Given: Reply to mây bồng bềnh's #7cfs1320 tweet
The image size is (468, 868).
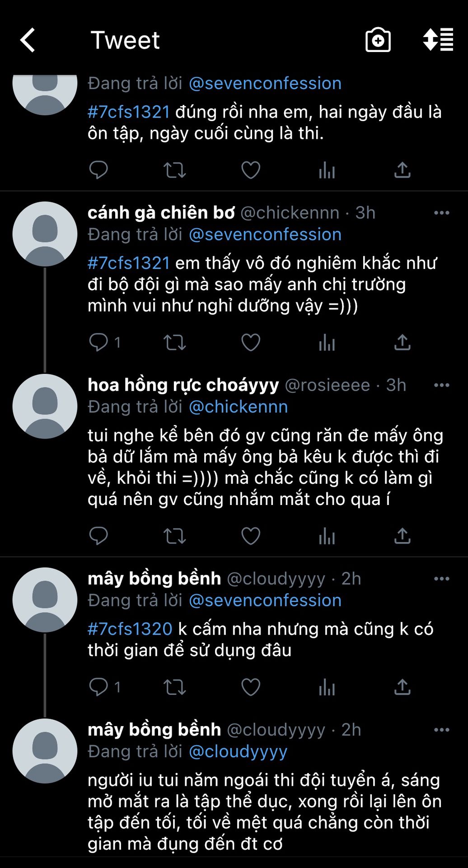Looking at the screenshot, I should (98, 687).
